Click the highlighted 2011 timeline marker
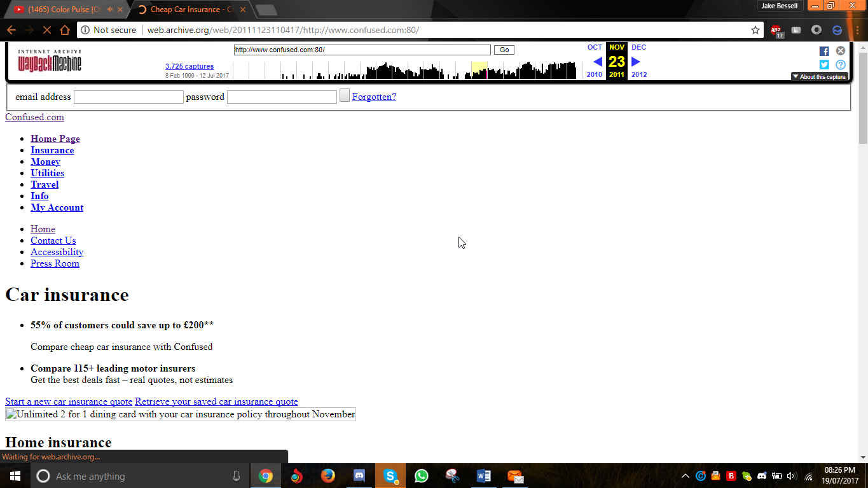 pos(479,71)
